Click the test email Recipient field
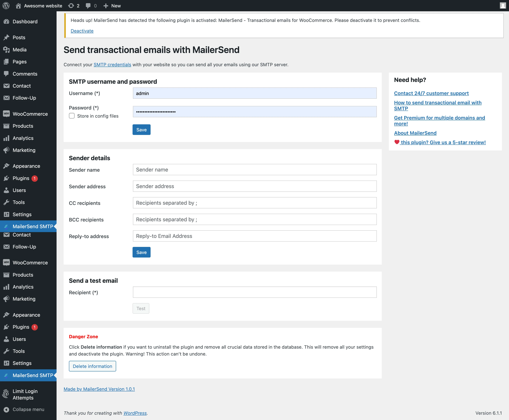Viewport: 509px width, 420px height. (x=254, y=292)
